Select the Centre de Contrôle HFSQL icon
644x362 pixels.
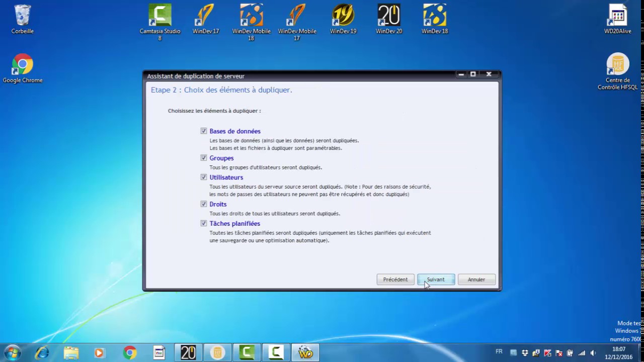(618, 72)
